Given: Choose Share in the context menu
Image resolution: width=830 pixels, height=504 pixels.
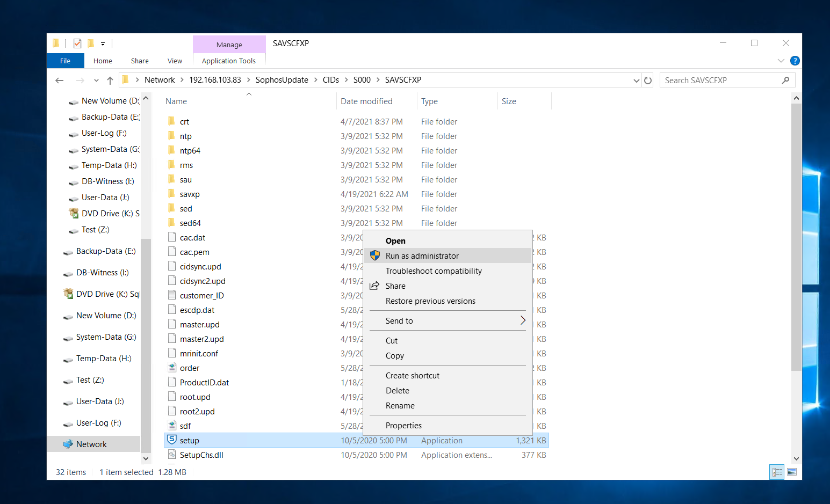Looking at the screenshot, I should [448, 286].
